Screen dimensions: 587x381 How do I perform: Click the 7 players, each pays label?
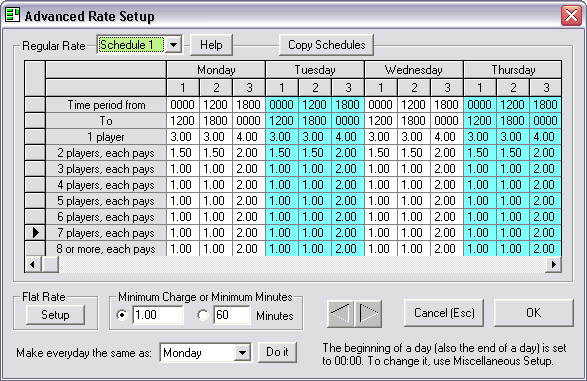[106, 233]
